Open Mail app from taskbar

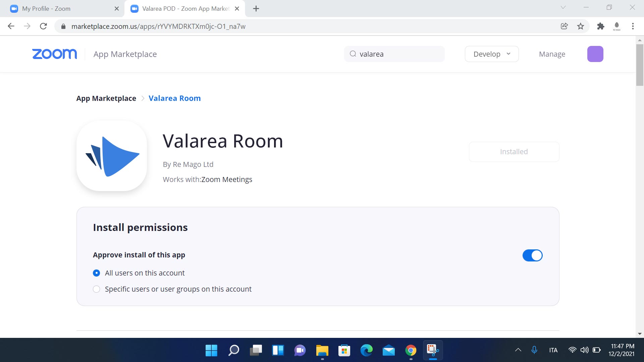[x=388, y=350]
